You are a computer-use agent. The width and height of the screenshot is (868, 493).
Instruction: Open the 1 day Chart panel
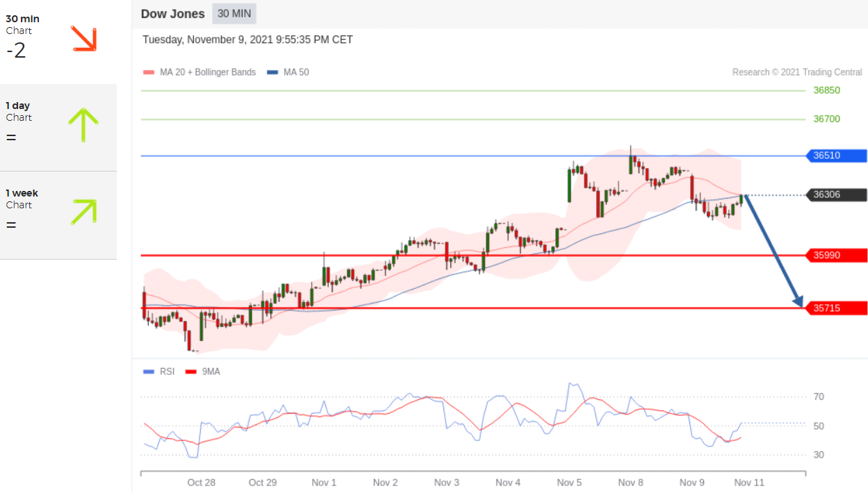tap(58, 128)
